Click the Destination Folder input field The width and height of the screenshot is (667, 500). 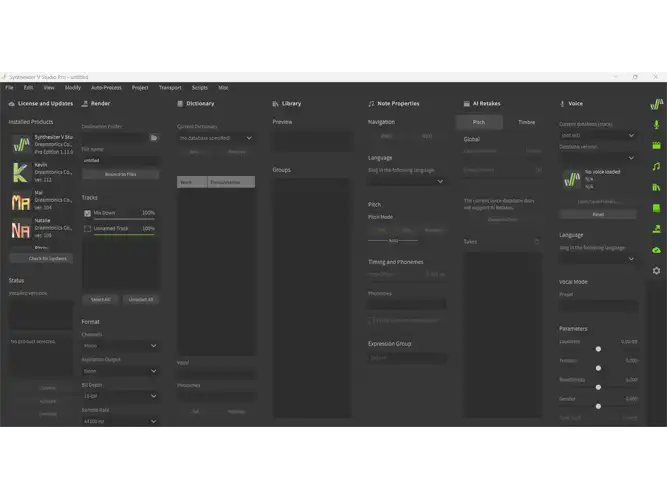(x=115, y=138)
